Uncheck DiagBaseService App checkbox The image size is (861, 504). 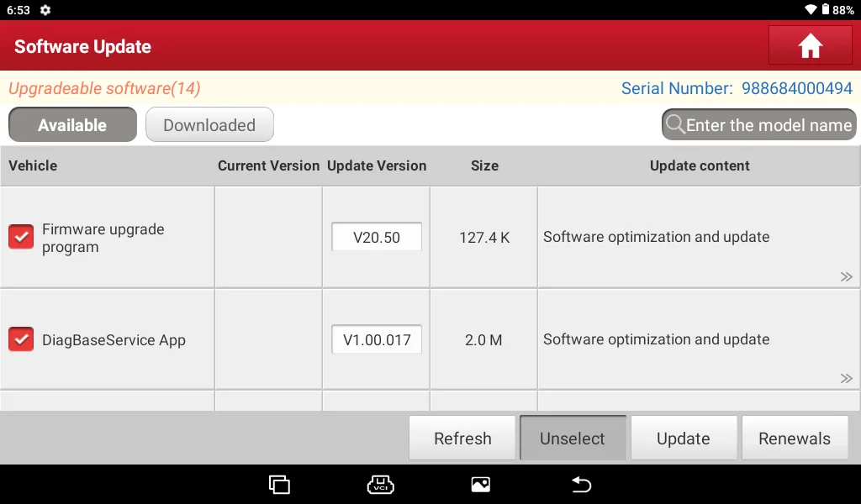(21, 339)
